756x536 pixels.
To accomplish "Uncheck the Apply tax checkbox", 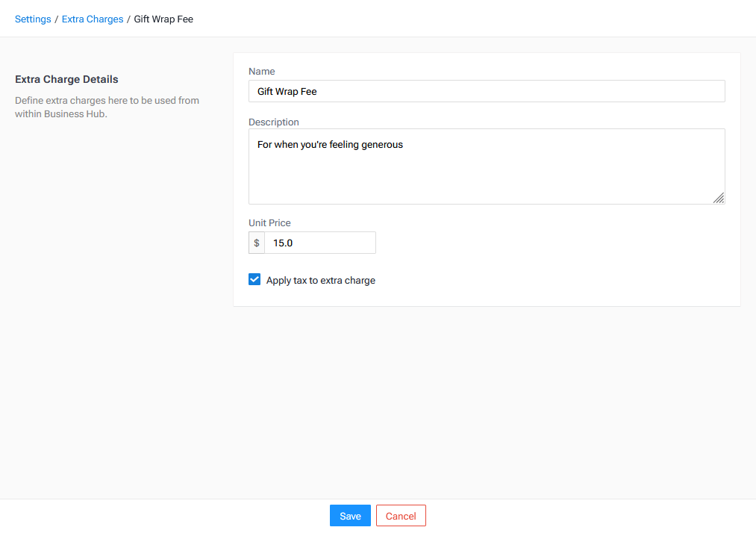I will point(254,280).
